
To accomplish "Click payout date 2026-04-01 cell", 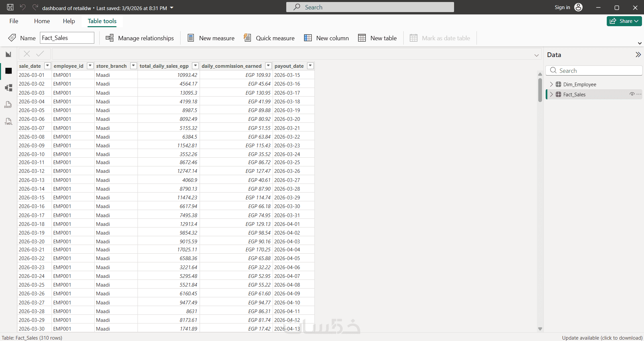I will (x=294, y=224).
